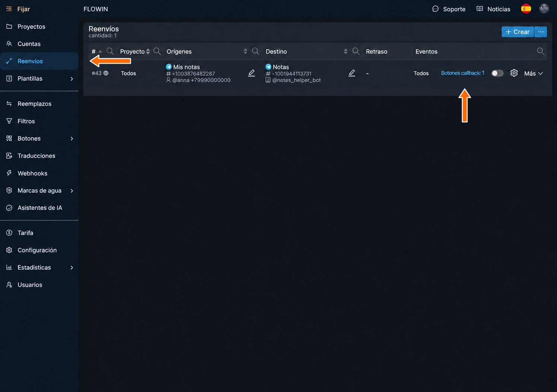Open settings gear for forwarding #43
557x392 pixels.
pos(514,73)
